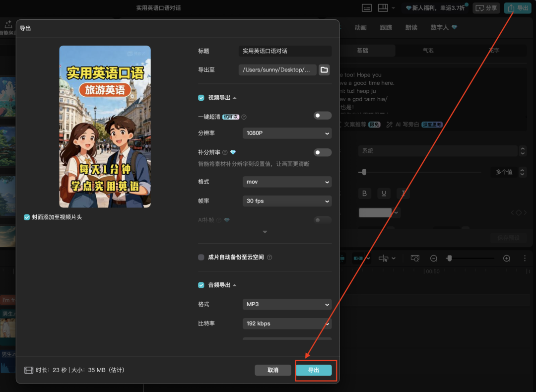Click the split-by-cursor tool icon in the timeline

point(382,258)
